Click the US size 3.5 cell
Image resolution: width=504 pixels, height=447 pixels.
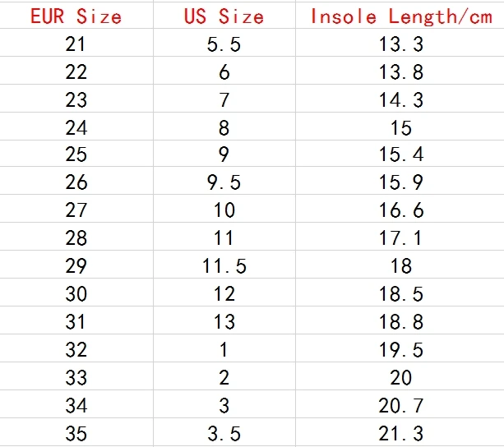[x=224, y=432]
